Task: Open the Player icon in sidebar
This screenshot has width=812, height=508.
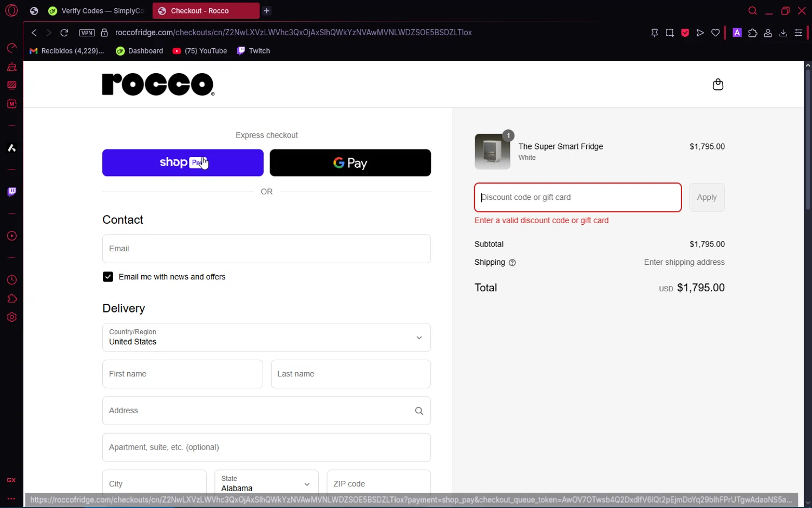Action: [11, 236]
